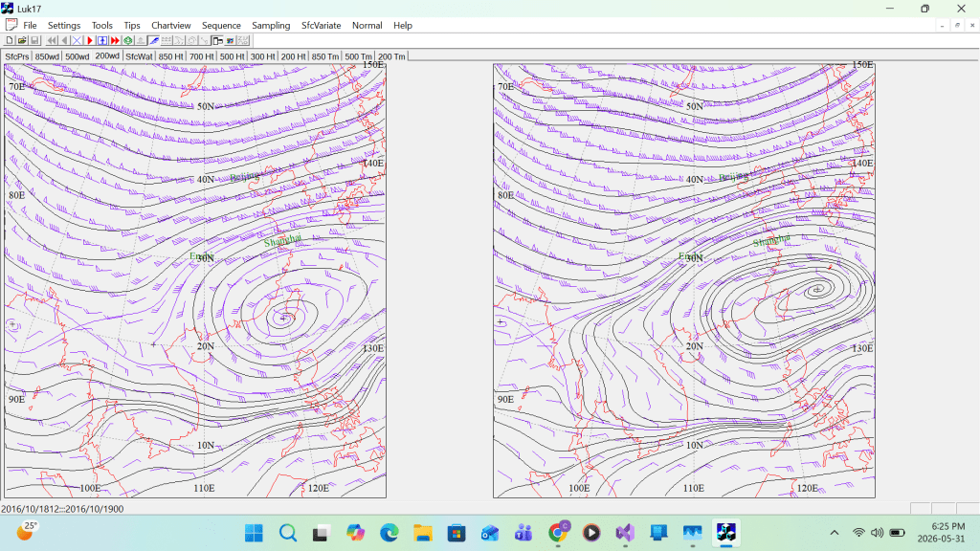Click the red double fast-forward icon

click(115, 40)
